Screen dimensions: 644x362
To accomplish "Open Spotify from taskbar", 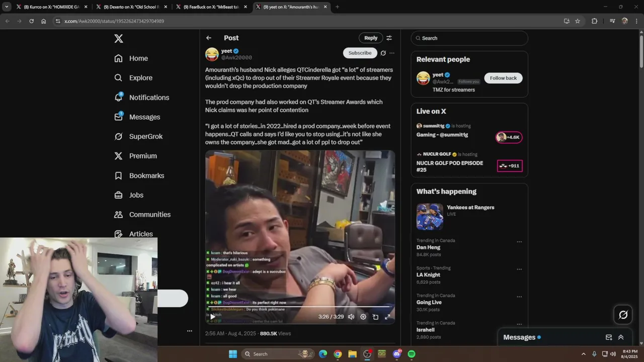I will pyautogui.click(x=412, y=354).
